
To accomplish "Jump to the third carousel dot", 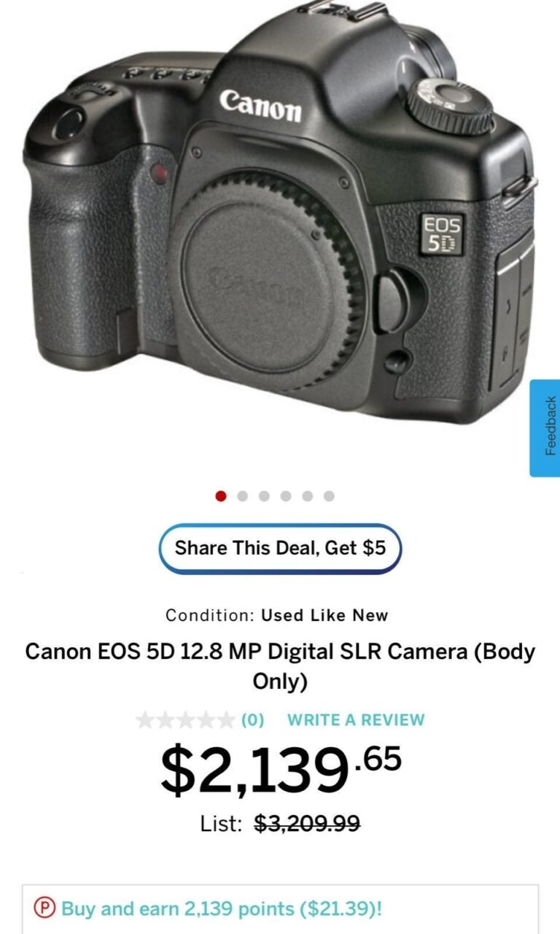I will coord(264,496).
